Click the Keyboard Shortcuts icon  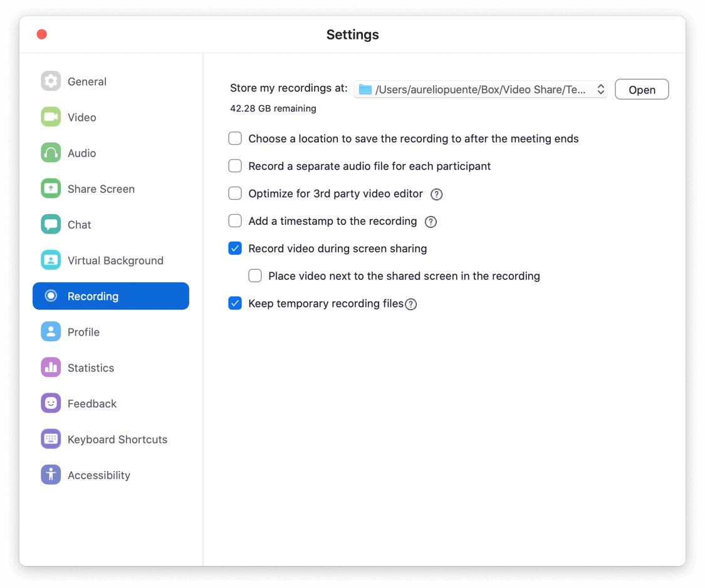(x=51, y=439)
